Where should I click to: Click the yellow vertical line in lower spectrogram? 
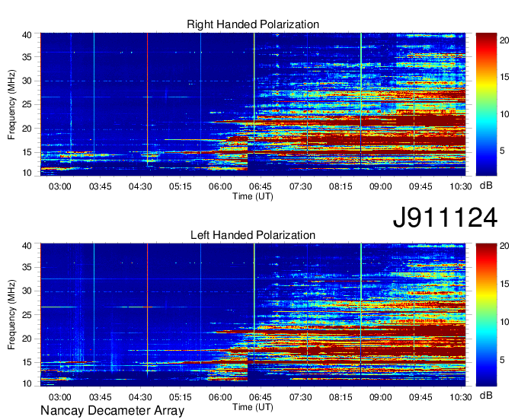tap(254, 304)
